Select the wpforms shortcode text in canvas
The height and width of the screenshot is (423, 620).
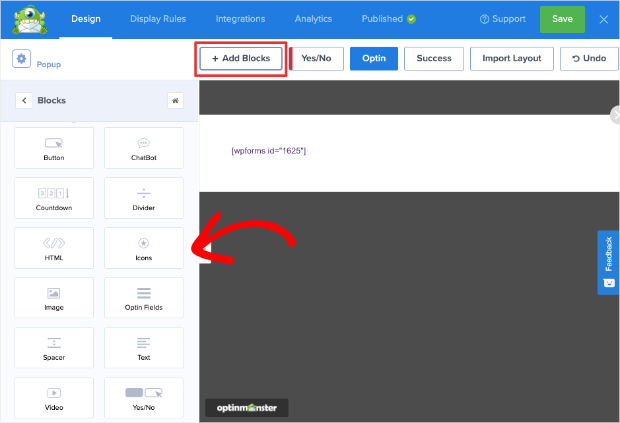[x=268, y=151]
